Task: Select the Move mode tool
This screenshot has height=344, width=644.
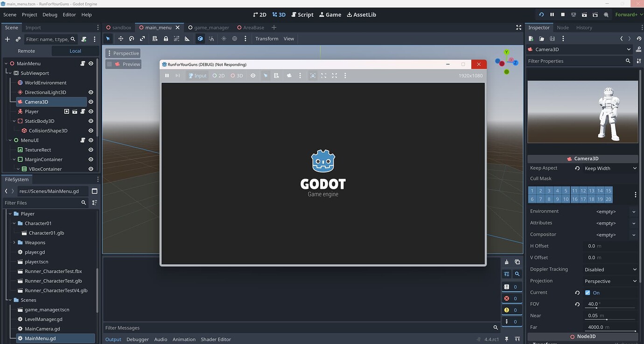Action: (120, 39)
